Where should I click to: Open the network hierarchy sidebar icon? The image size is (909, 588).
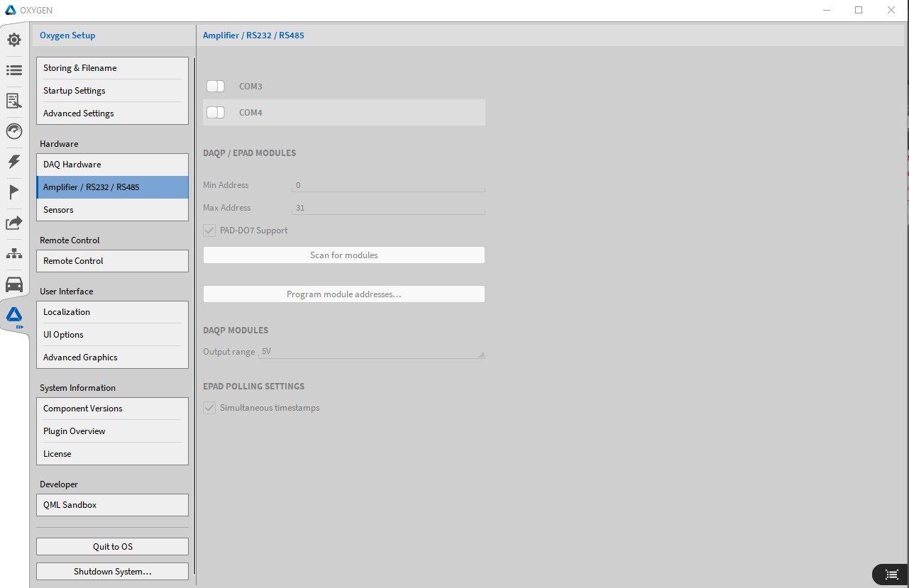14,253
